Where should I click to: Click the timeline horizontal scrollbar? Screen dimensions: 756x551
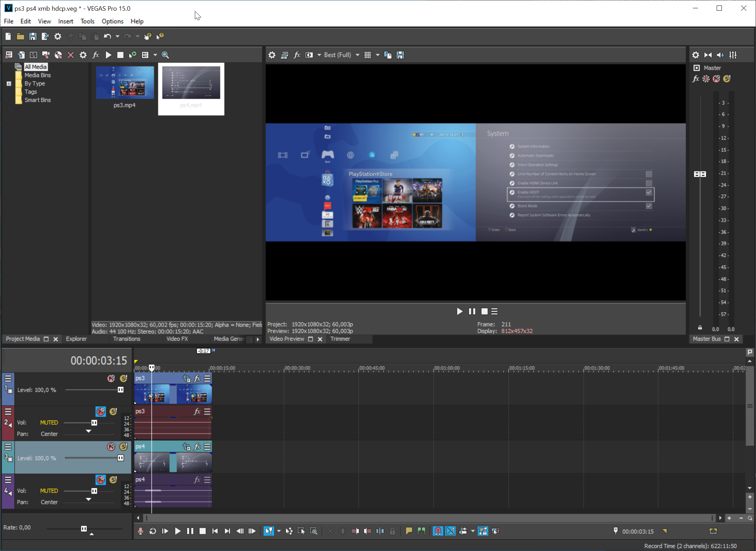coord(429,518)
